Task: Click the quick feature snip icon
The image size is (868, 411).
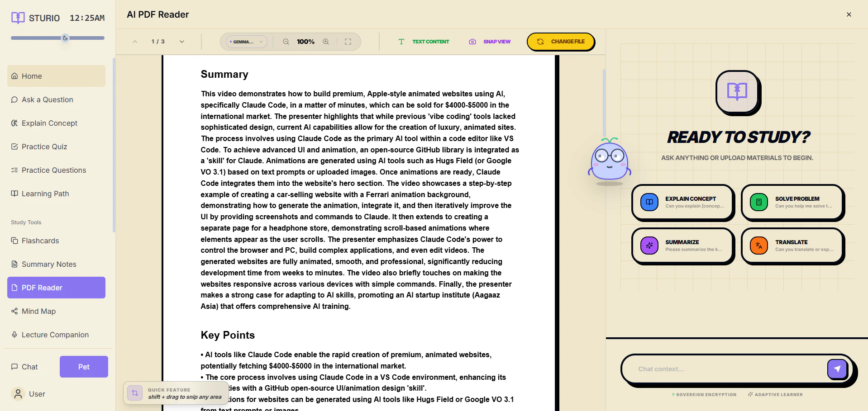Action: (135, 393)
